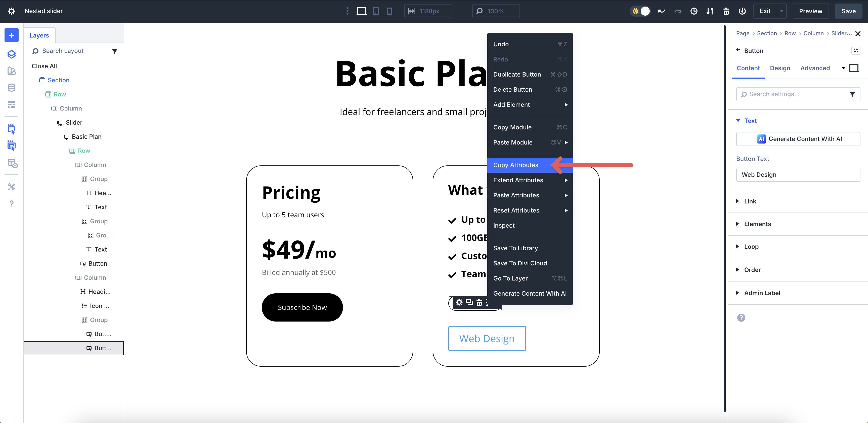Open builder settings gear icon

[12, 11]
